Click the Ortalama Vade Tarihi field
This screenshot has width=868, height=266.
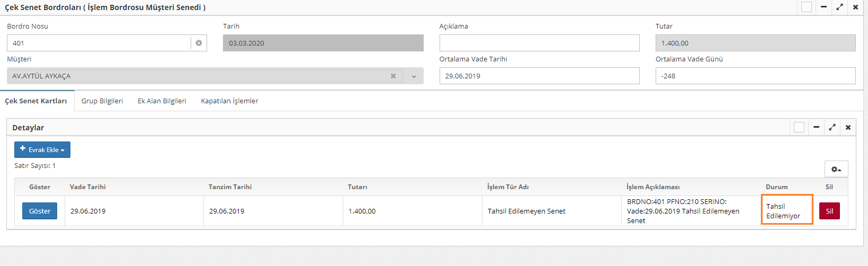[539, 76]
